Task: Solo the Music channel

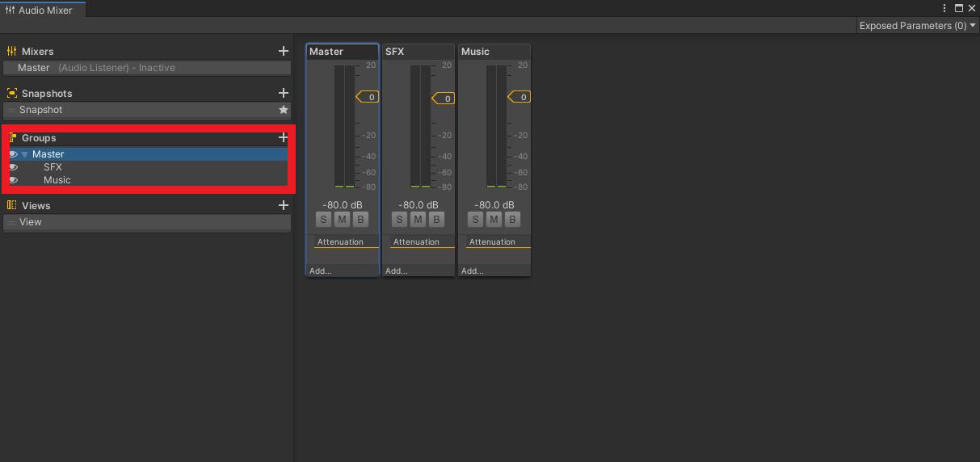Action: tap(475, 220)
